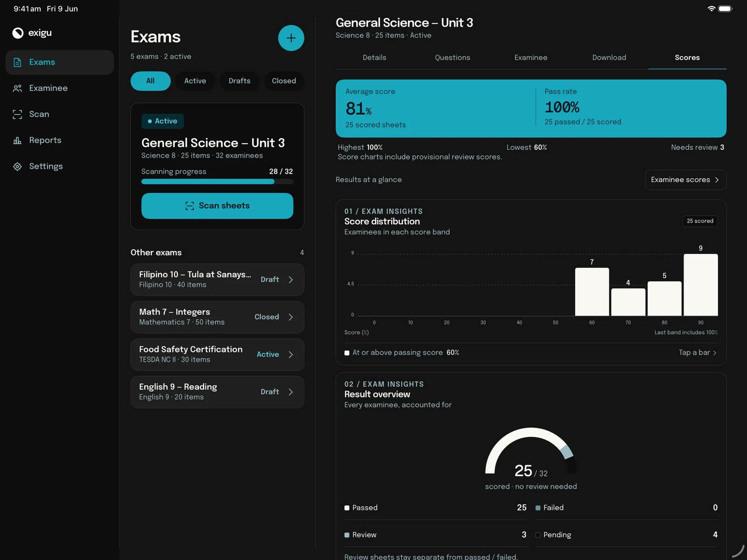This screenshot has width=747, height=560.
Task: Open Math 7 – Integers chevron
Action: (x=291, y=317)
